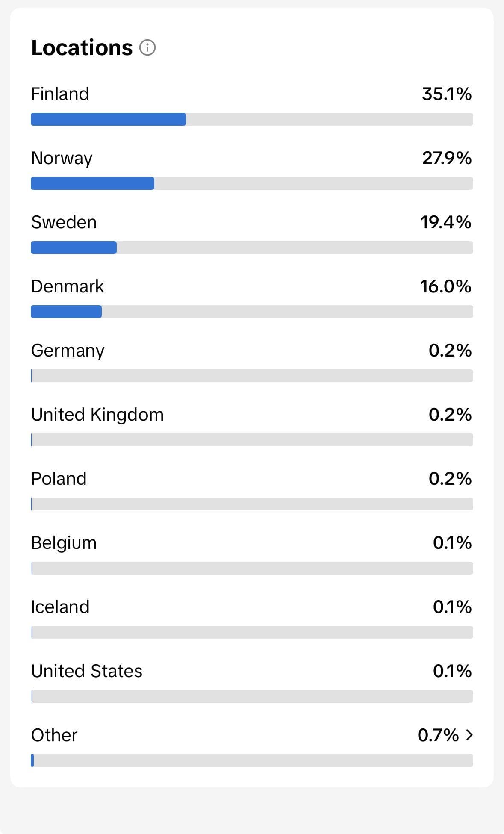
Task: Select the Germany row label
Action: tap(68, 351)
